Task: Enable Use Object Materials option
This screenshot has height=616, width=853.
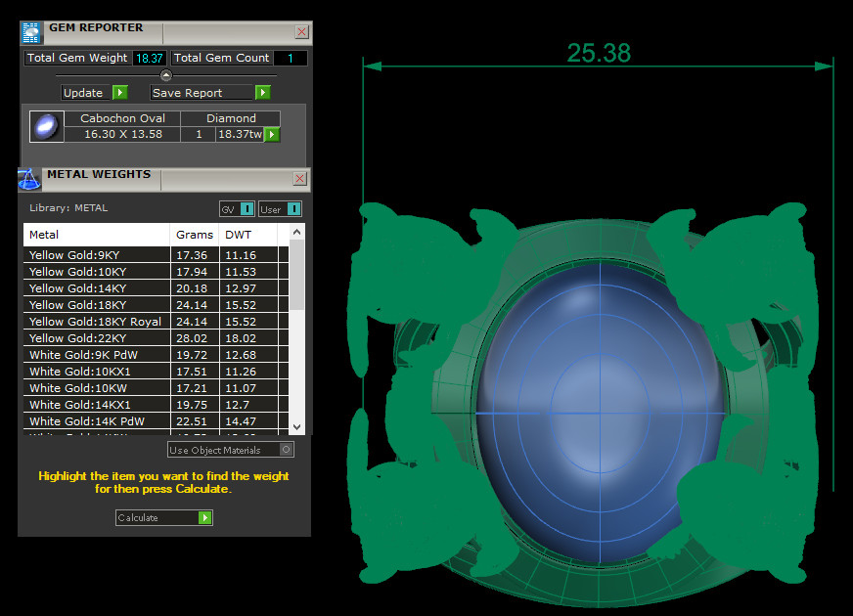Action: click(x=286, y=450)
